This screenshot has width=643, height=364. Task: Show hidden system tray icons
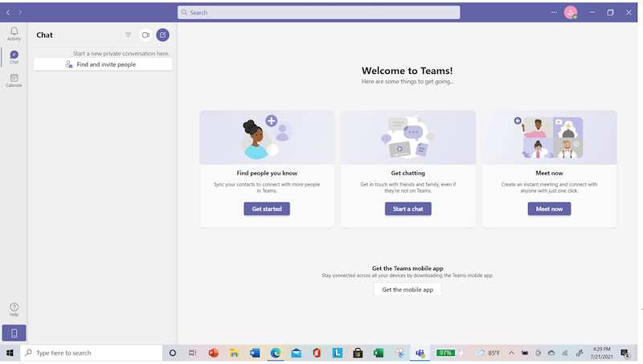511,353
